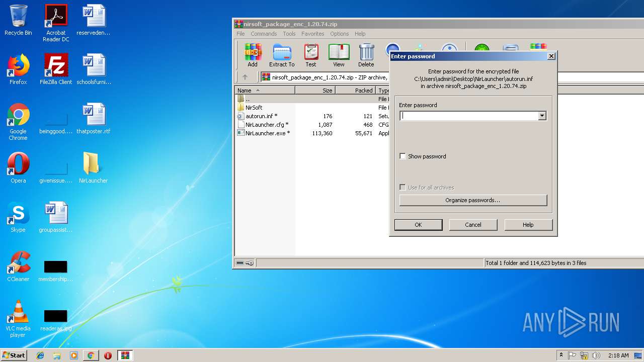
Task: Open the Help menu
Action: pos(360,34)
